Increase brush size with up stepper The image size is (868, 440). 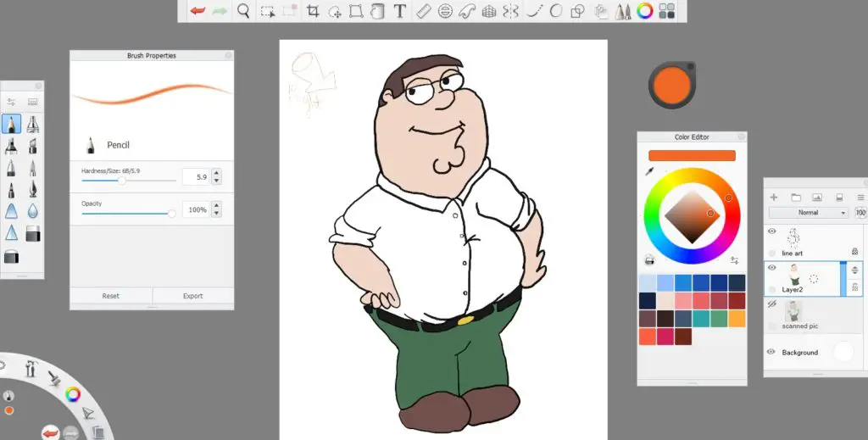(x=216, y=173)
